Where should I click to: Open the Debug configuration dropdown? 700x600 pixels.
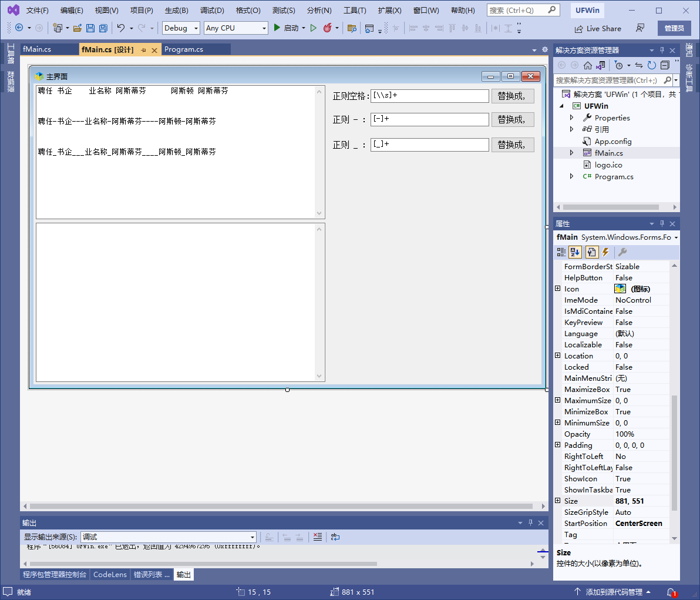click(x=181, y=28)
